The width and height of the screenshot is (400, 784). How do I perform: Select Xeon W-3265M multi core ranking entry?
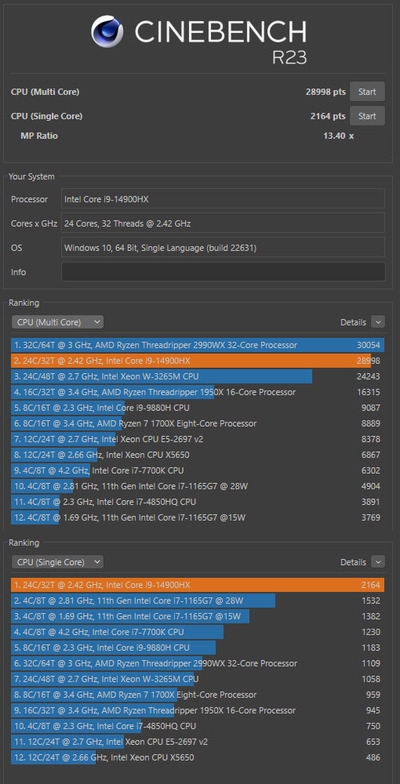[198, 376]
